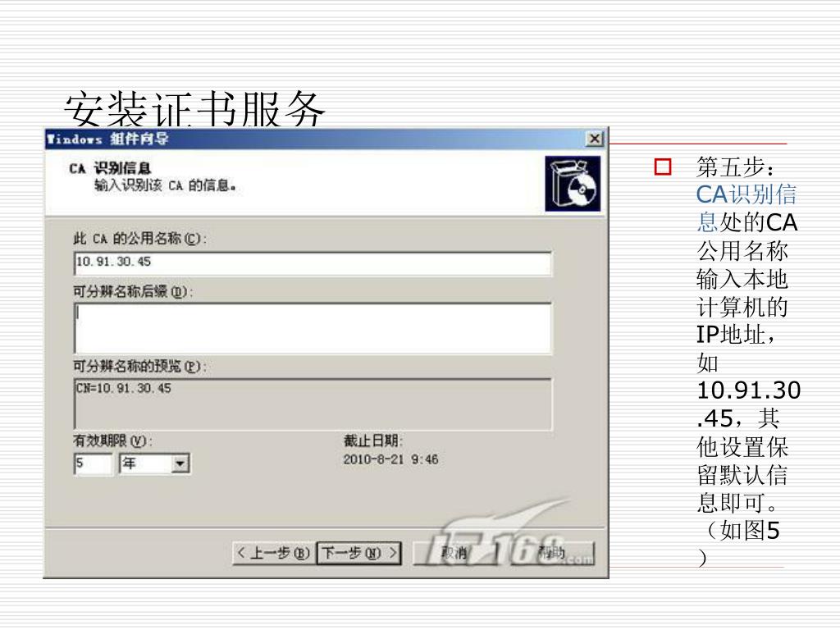The image size is (840, 630).
Task: Click the 可分辨名称的预览 label
Action: (x=139, y=367)
